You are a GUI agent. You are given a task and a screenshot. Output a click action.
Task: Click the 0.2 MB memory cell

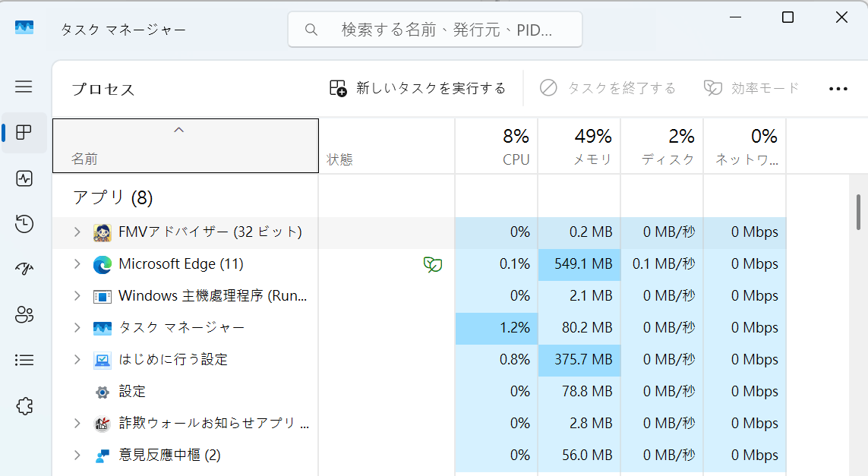click(x=579, y=232)
